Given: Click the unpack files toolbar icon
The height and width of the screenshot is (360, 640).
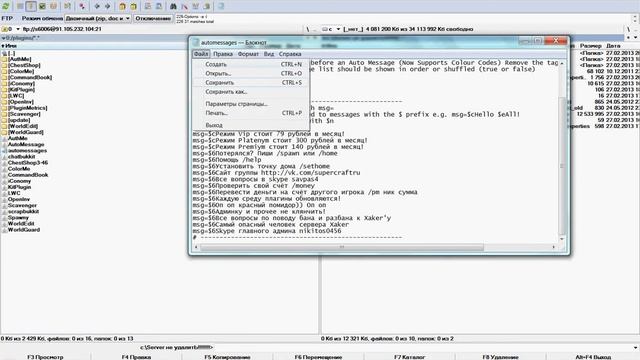Looking at the screenshot, I should pyautogui.click(x=133, y=6).
